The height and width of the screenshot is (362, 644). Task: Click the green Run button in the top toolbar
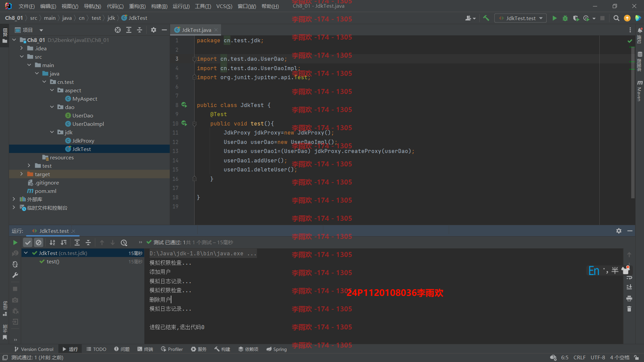pyautogui.click(x=554, y=18)
